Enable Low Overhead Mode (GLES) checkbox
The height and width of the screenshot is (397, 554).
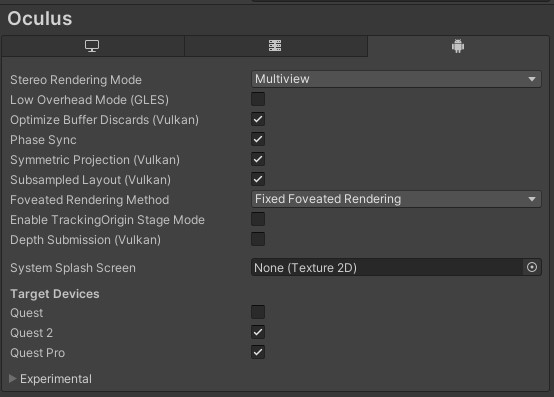(x=258, y=99)
